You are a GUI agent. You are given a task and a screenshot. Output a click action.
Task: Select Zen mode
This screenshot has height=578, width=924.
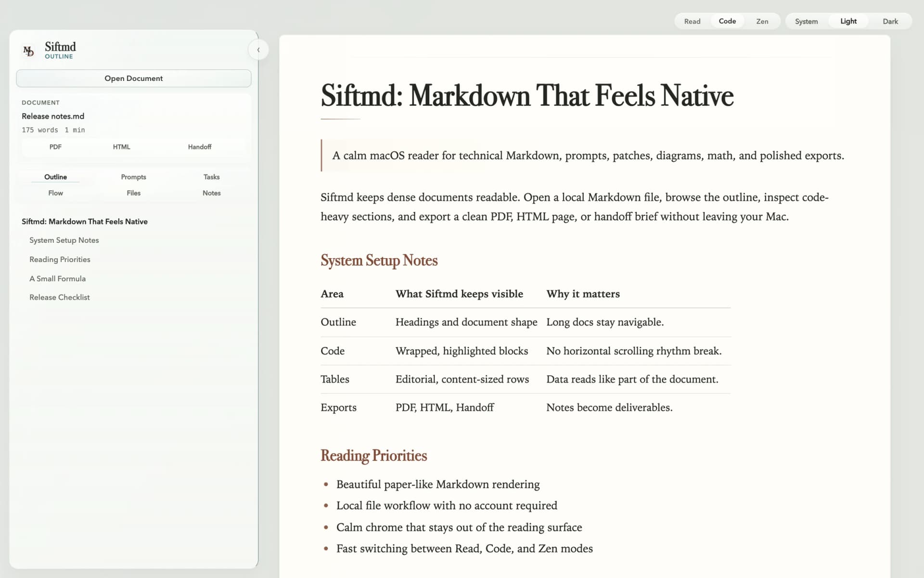762,21
